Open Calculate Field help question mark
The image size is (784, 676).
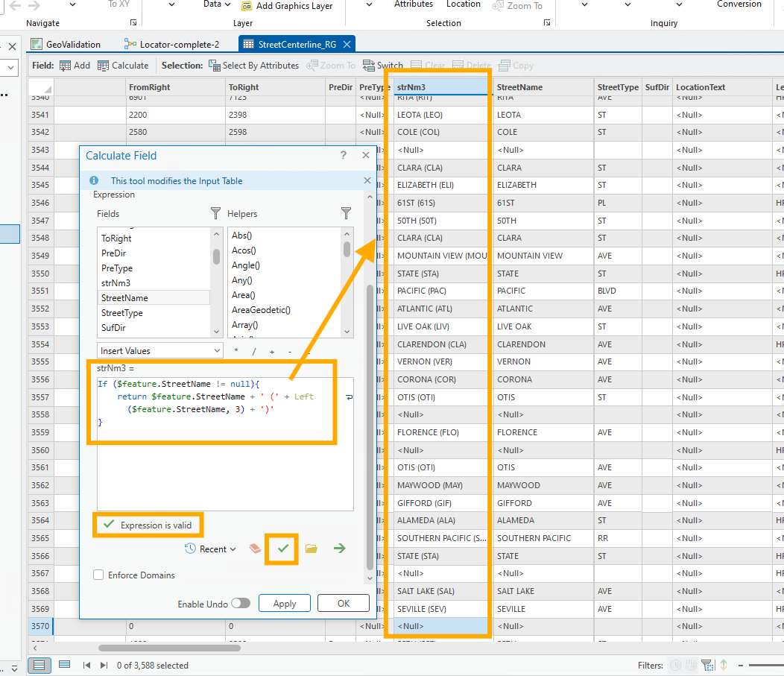coord(344,155)
